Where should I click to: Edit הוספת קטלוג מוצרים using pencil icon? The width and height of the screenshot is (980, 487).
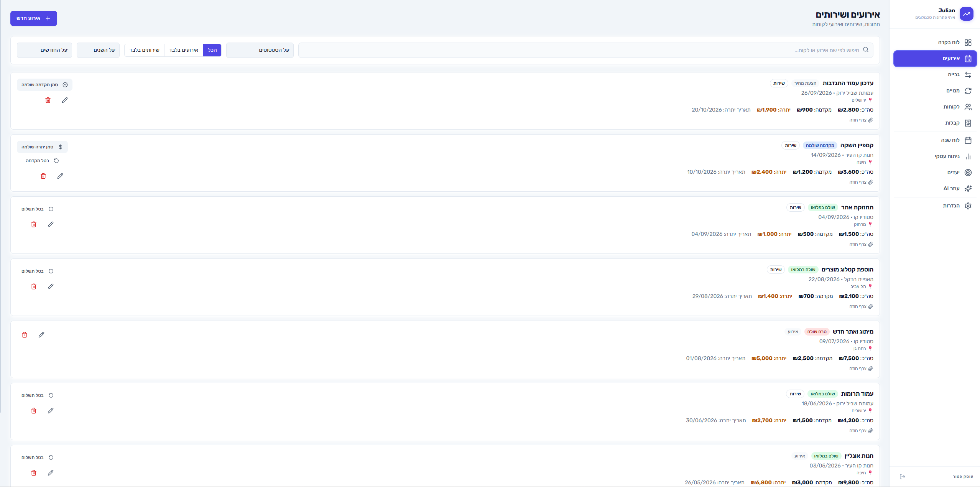pyautogui.click(x=51, y=286)
